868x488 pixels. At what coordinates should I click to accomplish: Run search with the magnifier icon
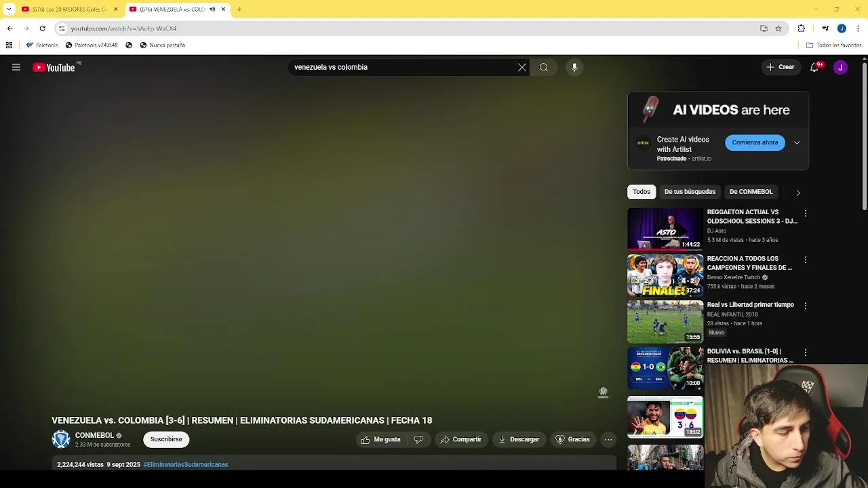[544, 67]
